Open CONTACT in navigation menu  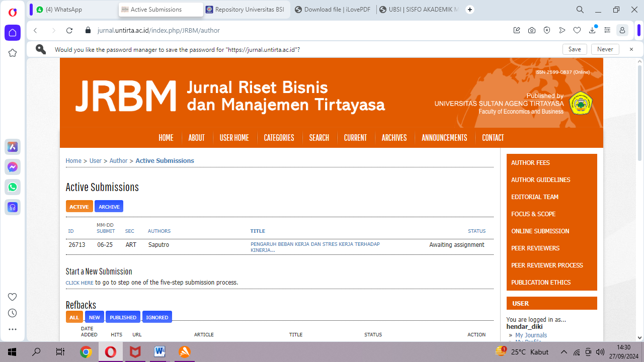tap(493, 138)
